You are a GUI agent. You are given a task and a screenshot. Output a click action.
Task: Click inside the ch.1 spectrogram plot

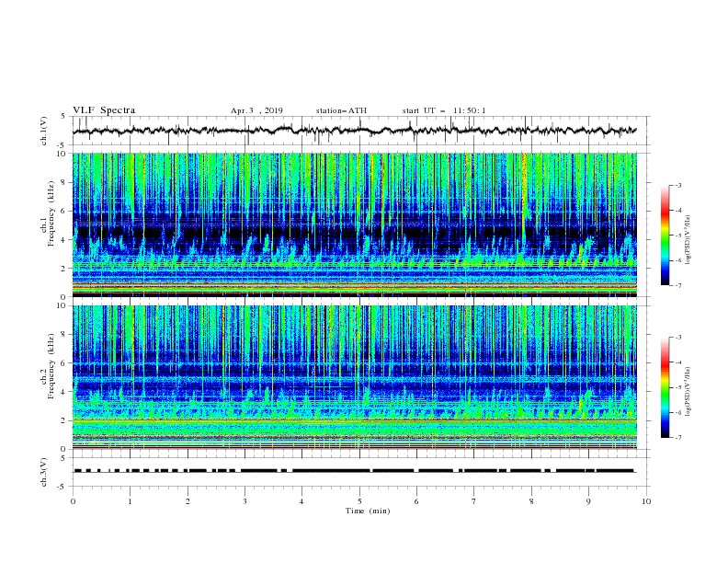coord(355,224)
